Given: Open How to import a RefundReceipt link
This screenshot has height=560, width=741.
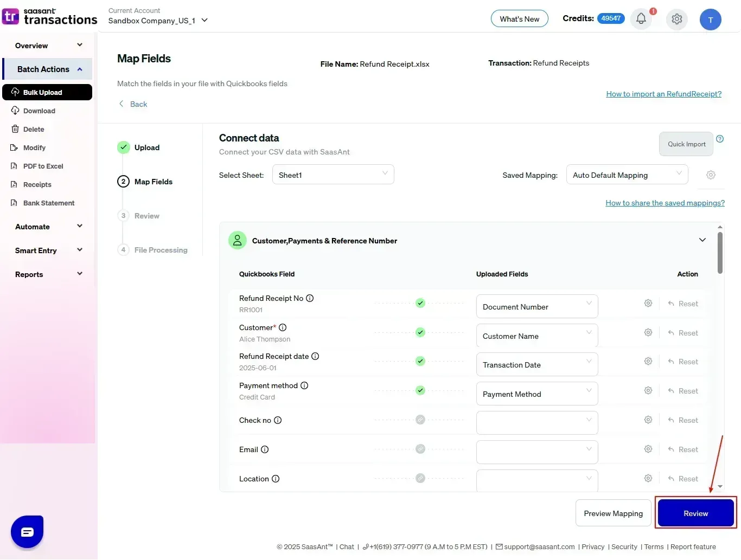Looking at the screenshot, I should [x=663, y=94].
